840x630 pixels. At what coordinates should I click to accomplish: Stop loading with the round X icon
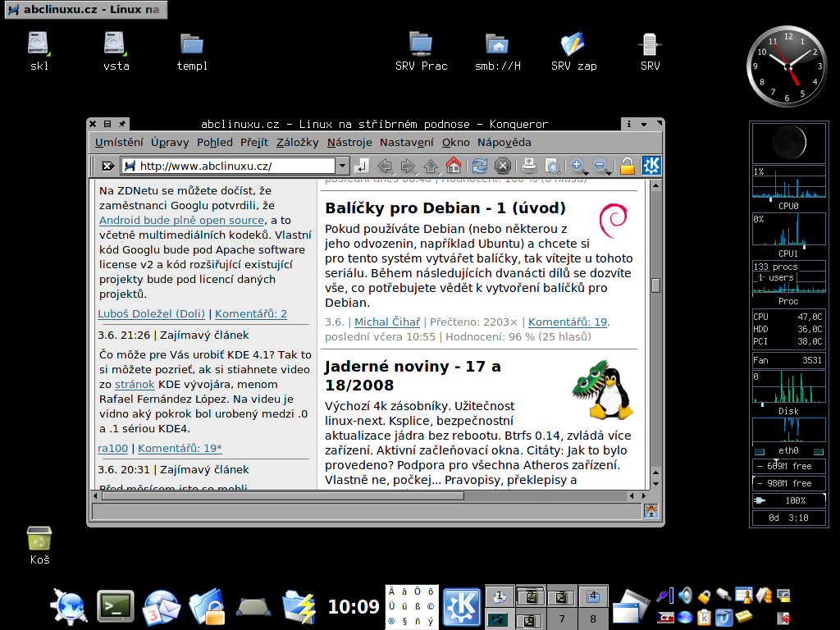click(x=503, y=166)
